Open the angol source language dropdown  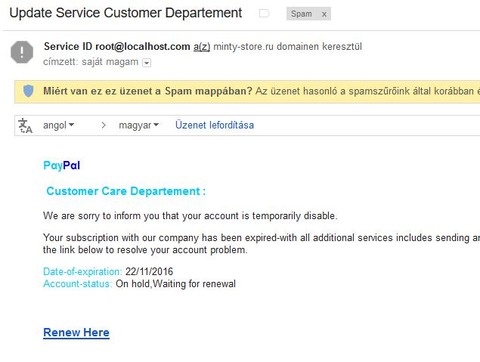pyautogui.click(x=58, y=125)
